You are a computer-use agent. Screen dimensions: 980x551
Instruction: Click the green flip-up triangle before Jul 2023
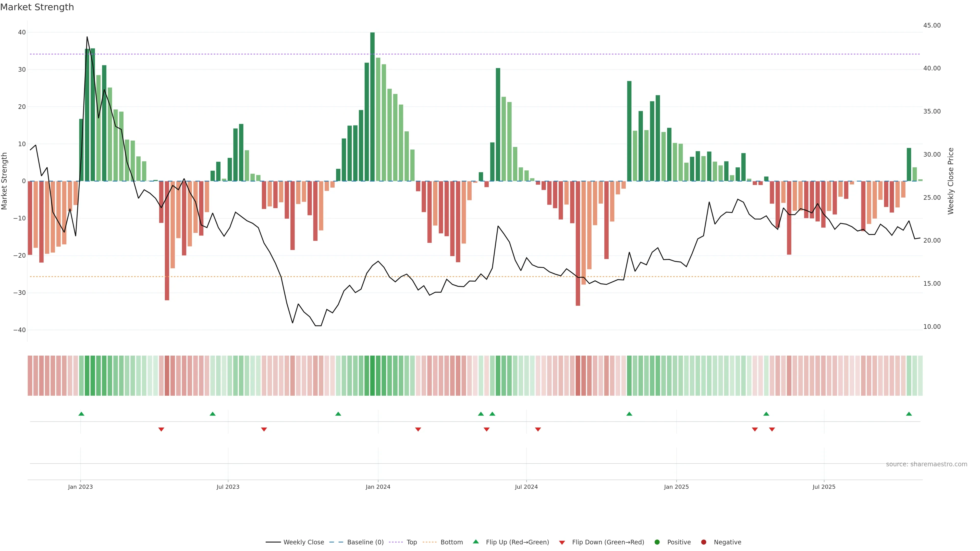point(213,414)
